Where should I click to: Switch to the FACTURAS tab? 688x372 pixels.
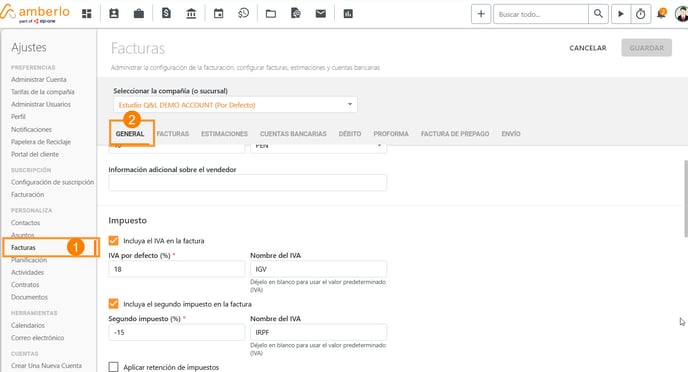click(x=173, y=134)
